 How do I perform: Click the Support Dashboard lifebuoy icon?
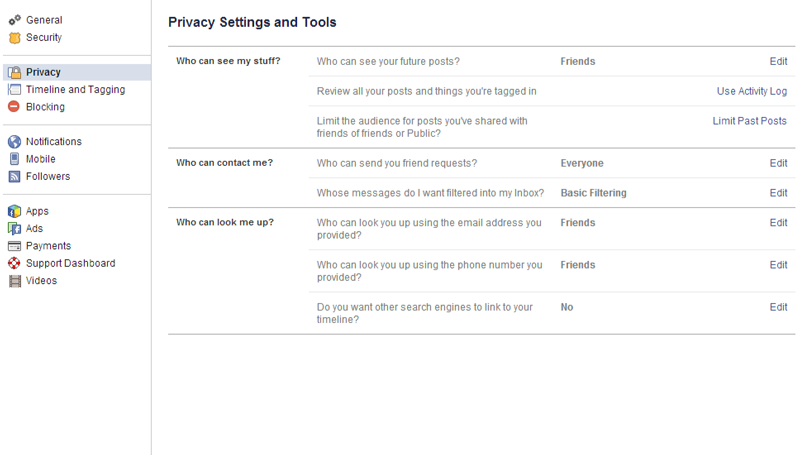(x=14, y=264)
